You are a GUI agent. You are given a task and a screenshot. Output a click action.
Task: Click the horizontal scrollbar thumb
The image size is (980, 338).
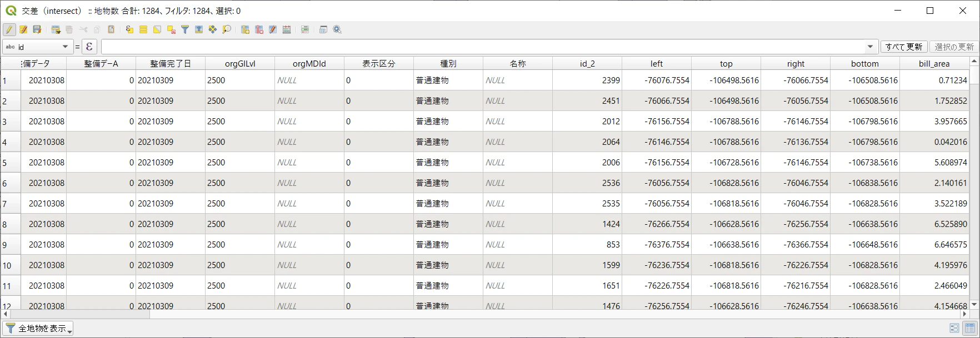point(80,314)
